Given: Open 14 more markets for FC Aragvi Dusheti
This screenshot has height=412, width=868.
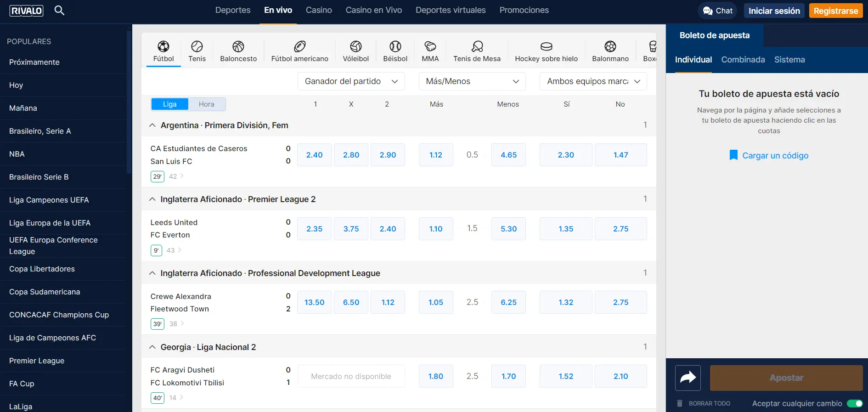Looking at the screenshot, I should pos(176,398).
